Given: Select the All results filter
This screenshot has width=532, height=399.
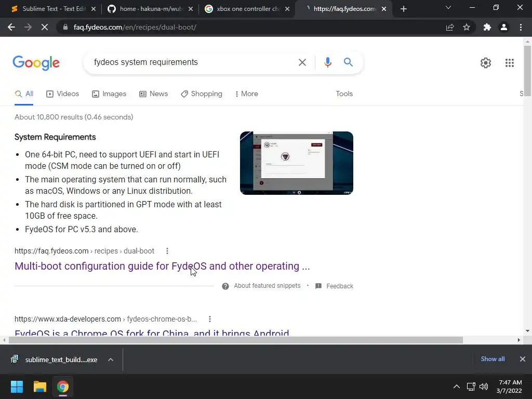Looking at the screenshot, I should 24,94.
